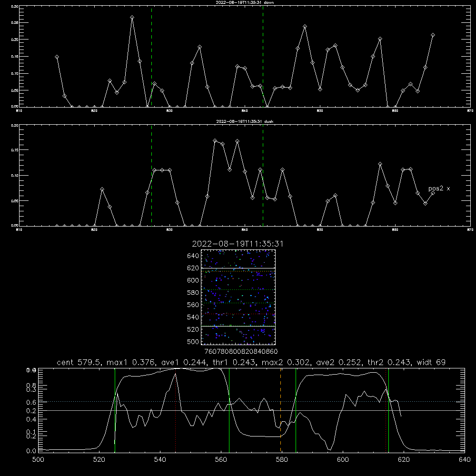
Task: Click the x-axis label 580 in bottom plot
Action: click(282, 460)
